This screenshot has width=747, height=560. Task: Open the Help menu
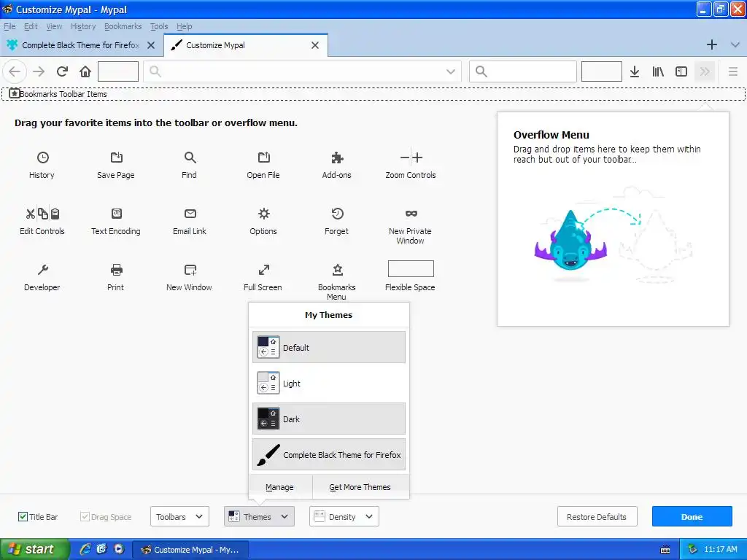tap(185, 26)
